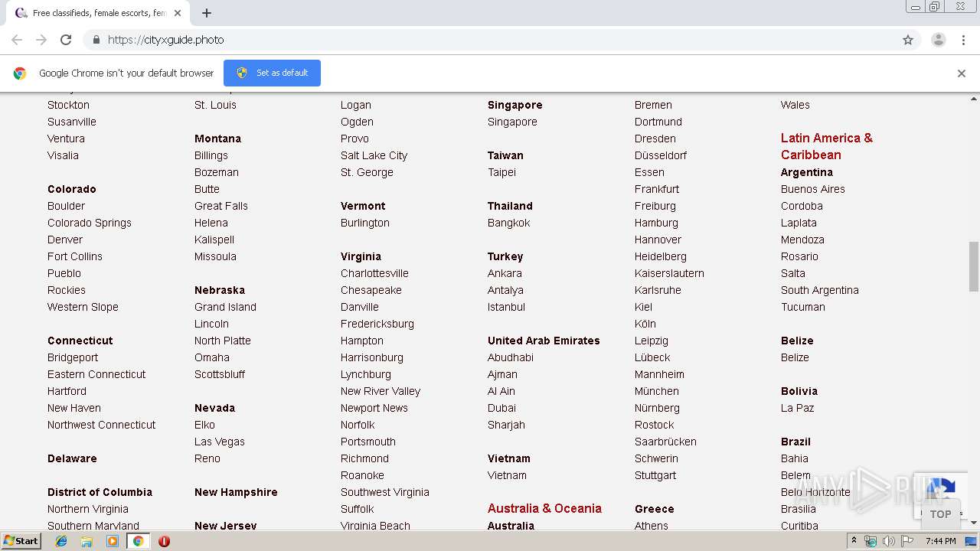The image size is (980, 551).
Task: Click the browser back arrow
Action: coord(17,40)
